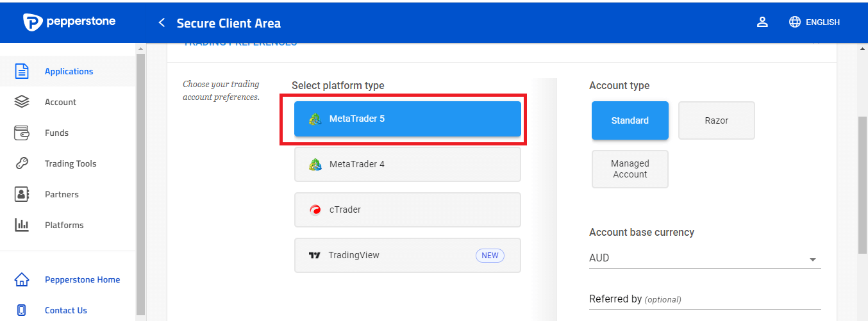Click the sidebar scrollbar up arrow
This screenshot has height=321, width=868.
coord(140,49)
